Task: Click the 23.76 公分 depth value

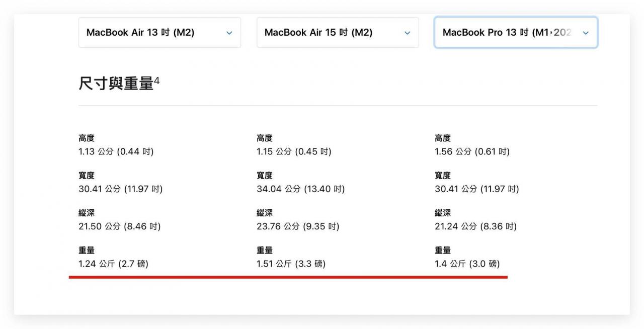Action: point(298,226)
